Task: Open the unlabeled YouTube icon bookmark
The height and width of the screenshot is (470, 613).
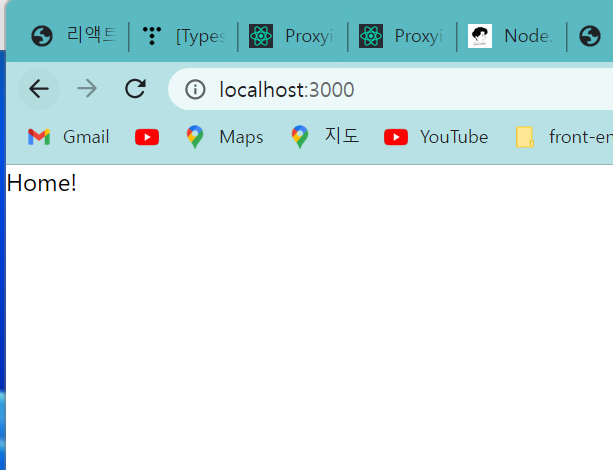Action: pyautogui.click(x=147, y=137)
